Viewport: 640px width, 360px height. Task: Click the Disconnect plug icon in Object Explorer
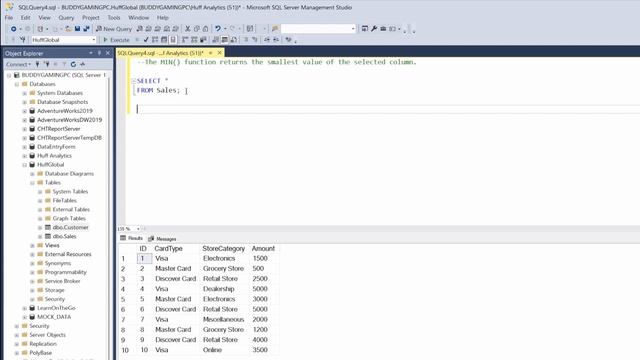point(47,64)
